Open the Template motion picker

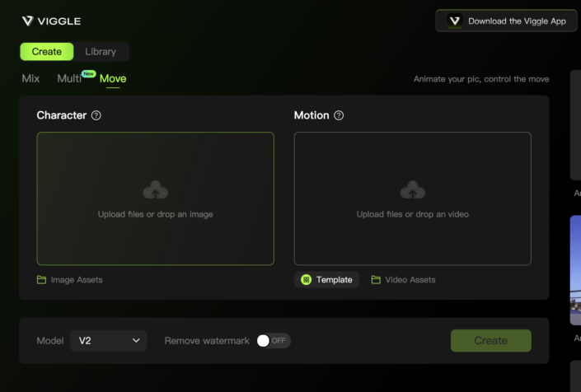[x=326, y=280]
